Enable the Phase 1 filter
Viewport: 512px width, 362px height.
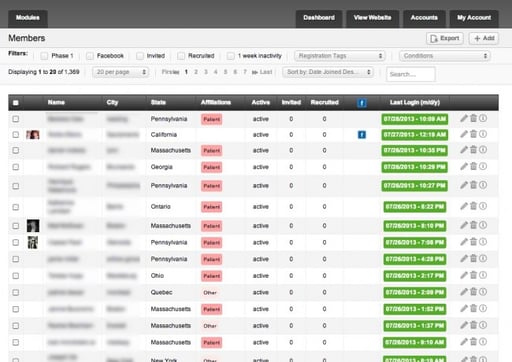44,56
